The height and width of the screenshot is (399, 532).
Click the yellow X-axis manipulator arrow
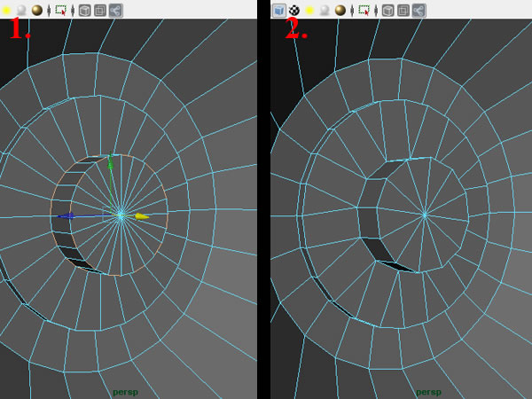[x=142, y=216]
